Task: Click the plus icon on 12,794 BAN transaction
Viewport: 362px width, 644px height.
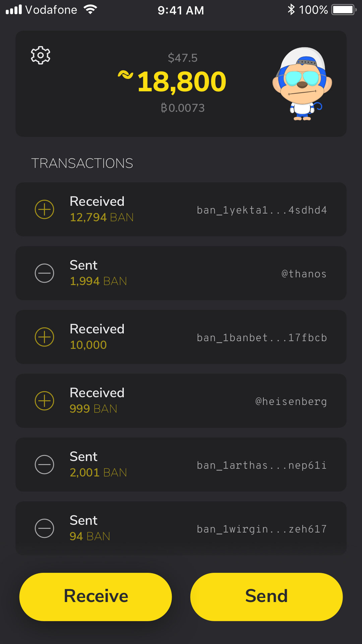Action: 45,210
